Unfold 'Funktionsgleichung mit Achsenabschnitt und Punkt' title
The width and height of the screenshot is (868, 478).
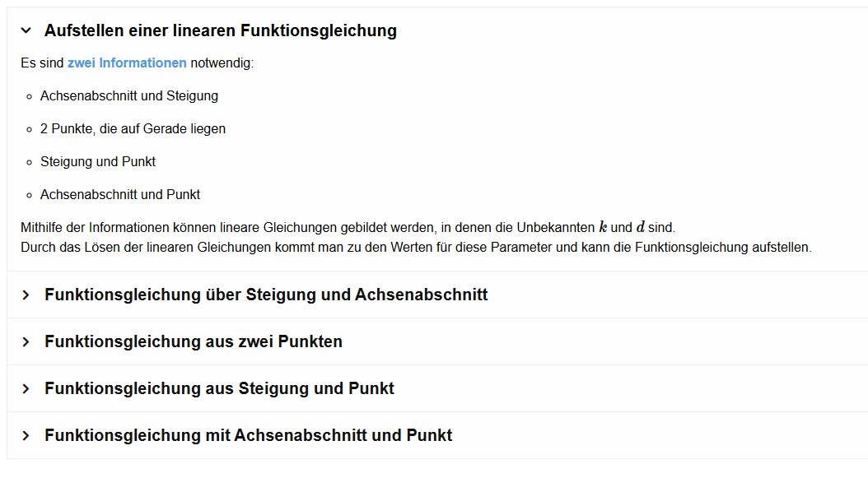point(248,435)
